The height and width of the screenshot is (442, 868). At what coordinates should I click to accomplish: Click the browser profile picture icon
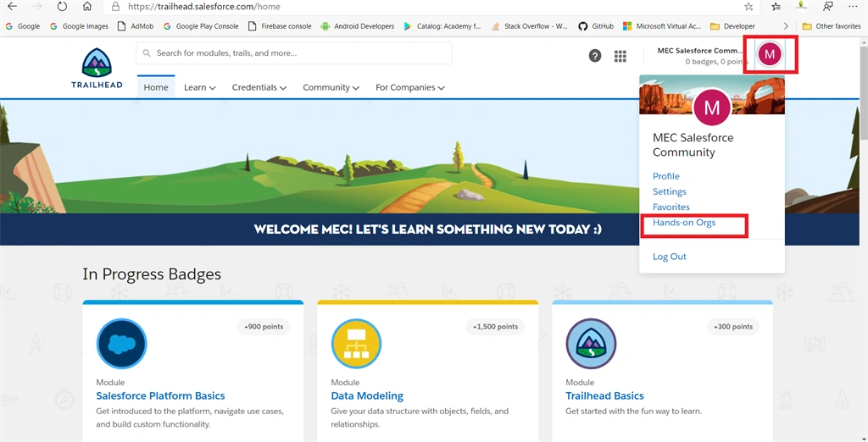pos(801,6)
